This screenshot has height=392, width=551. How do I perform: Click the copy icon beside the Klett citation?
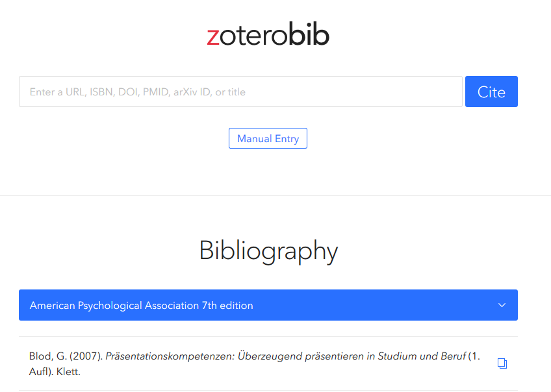pos(502,363)
